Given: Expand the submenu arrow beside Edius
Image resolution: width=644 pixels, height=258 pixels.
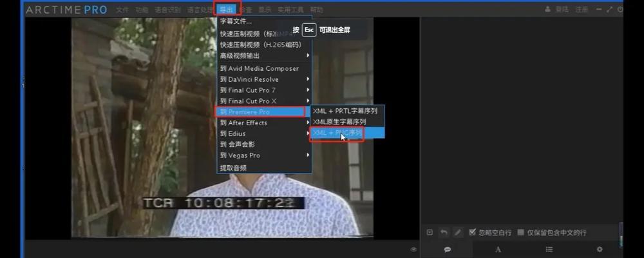Looking at the screenshot, I should pos(308,134).
